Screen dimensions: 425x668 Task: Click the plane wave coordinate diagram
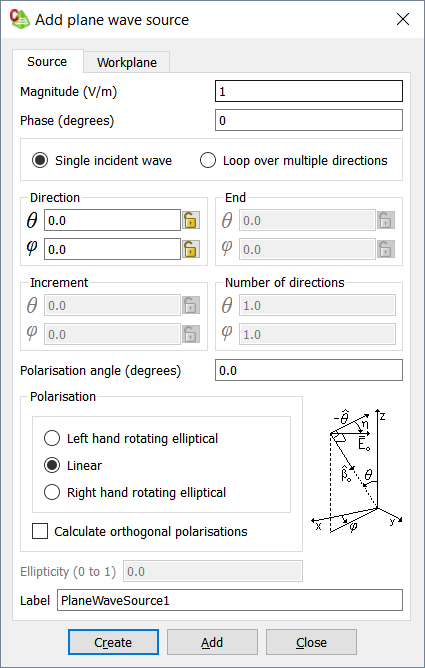pos(357,471)
